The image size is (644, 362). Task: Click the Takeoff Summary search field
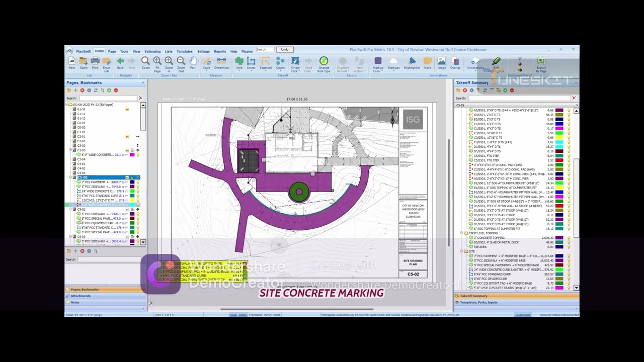[519, 98]
